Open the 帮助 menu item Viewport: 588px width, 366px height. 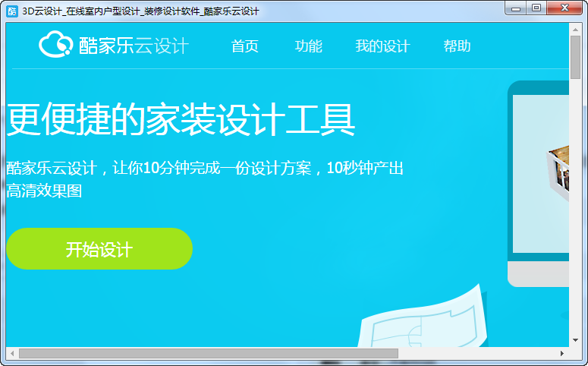[457, 46]
